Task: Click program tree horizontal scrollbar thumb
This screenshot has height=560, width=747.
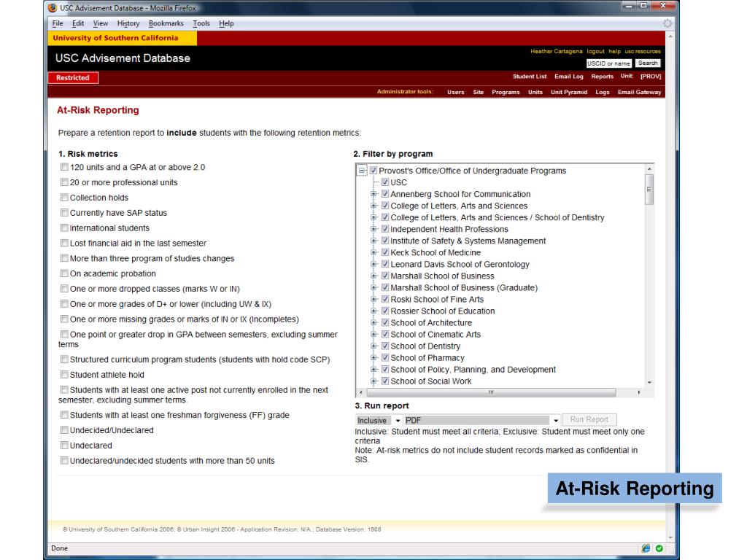Action: click(491, 392)
